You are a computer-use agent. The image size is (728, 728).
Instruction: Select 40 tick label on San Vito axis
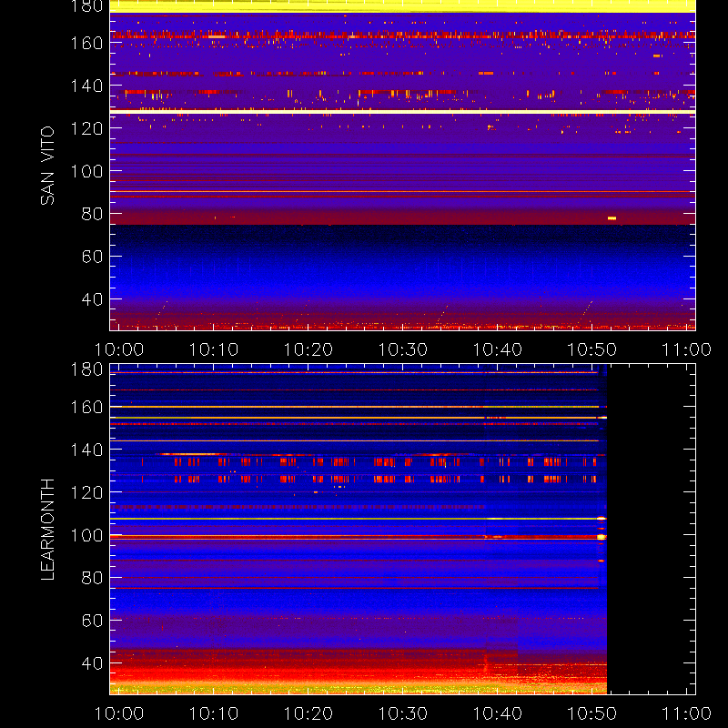[92, 299]
